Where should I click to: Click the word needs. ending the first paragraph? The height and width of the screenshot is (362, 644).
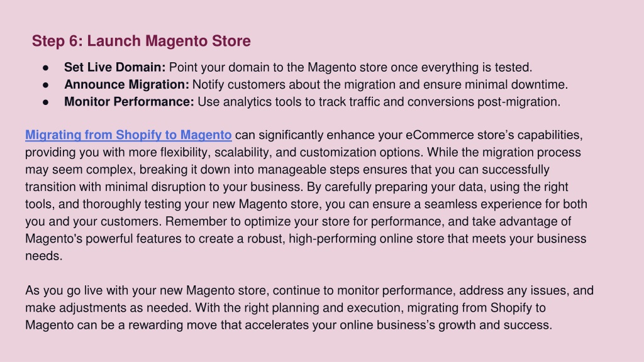click(x=44, y=256)
